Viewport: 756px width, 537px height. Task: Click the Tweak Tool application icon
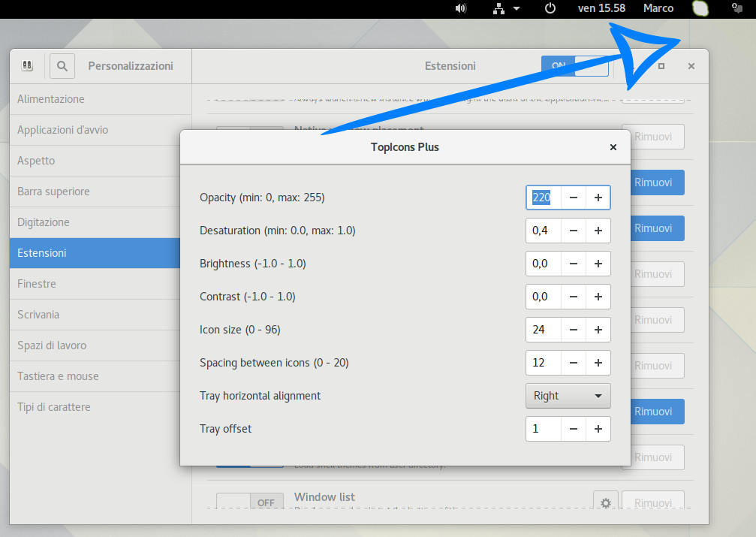pyautogui.click(x=28, y=65)
